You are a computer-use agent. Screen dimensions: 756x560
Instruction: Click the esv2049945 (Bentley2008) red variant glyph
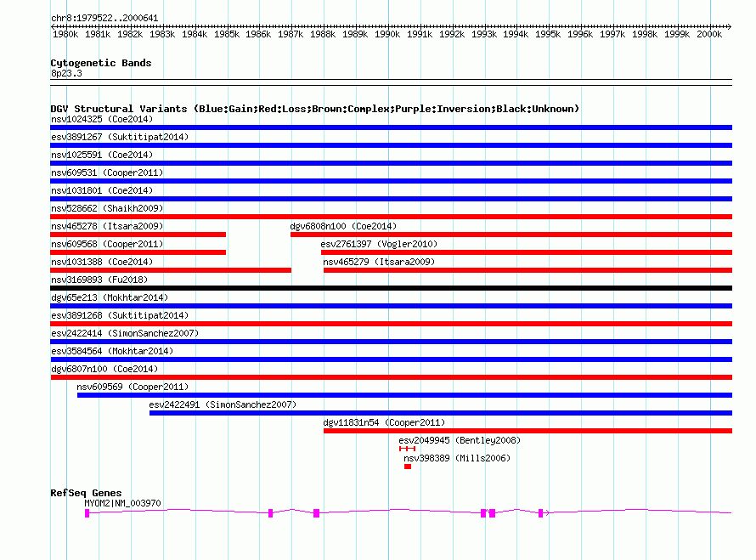pyautogui.click(x=407, y=449)
